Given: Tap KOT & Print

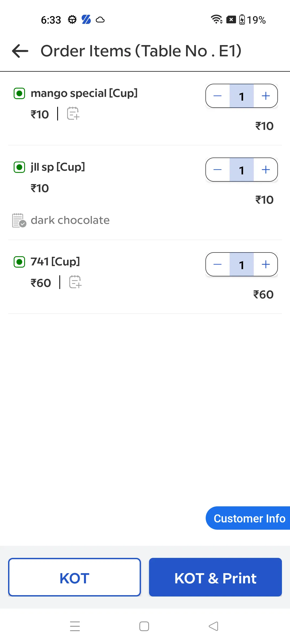Looking at the screenshot, I should (x=215, y=577).
